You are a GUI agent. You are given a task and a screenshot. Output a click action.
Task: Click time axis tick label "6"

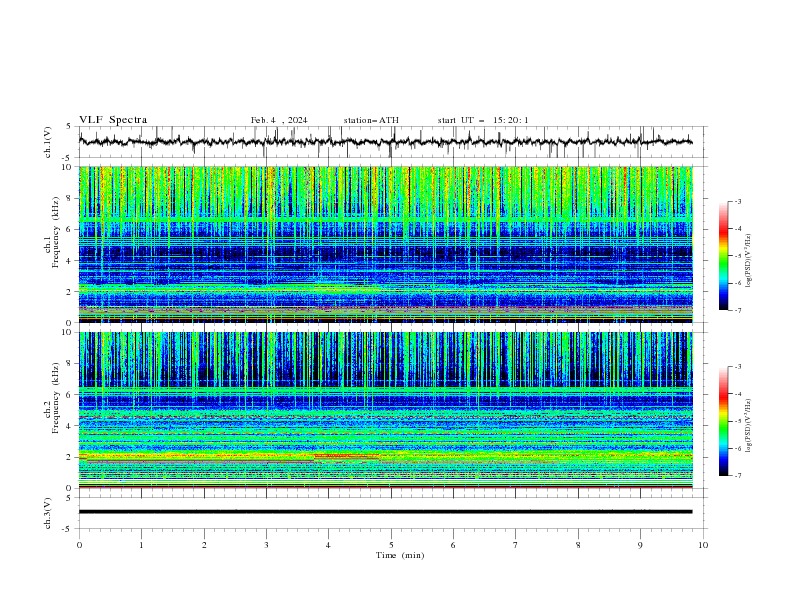point(453,545)
